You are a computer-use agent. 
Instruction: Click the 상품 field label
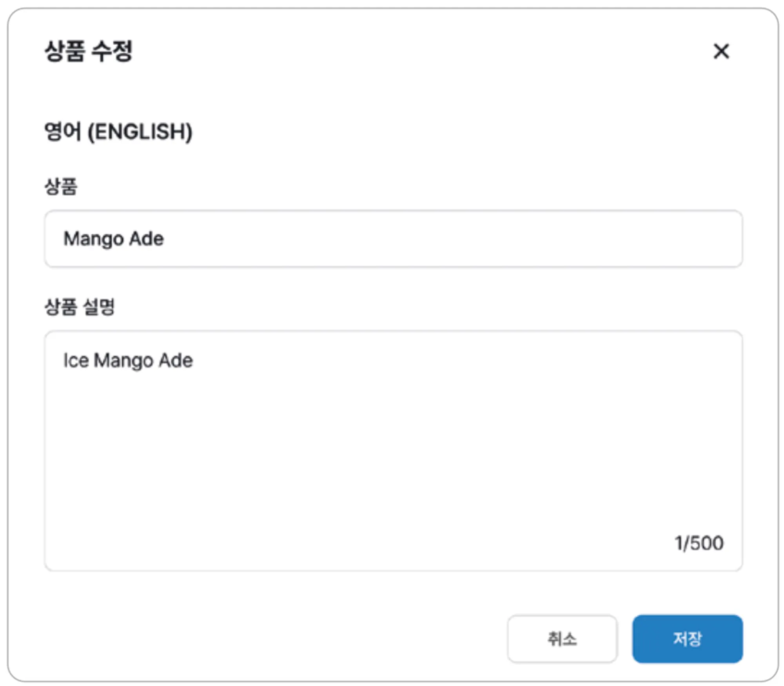tap(61, 186)
